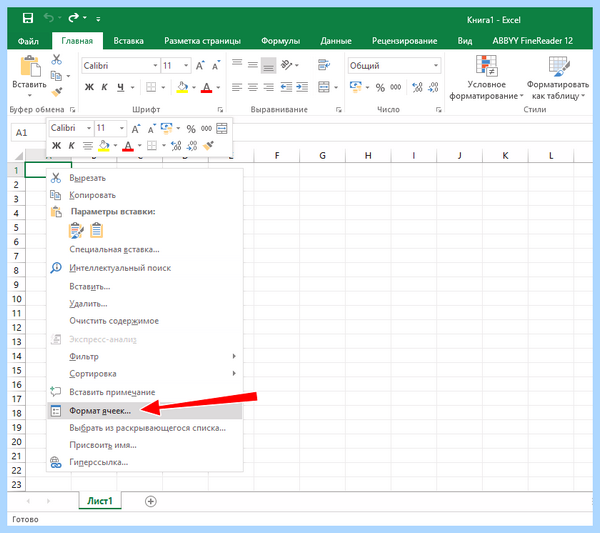Open the ribbon Calibri font name dropdown

155,65
